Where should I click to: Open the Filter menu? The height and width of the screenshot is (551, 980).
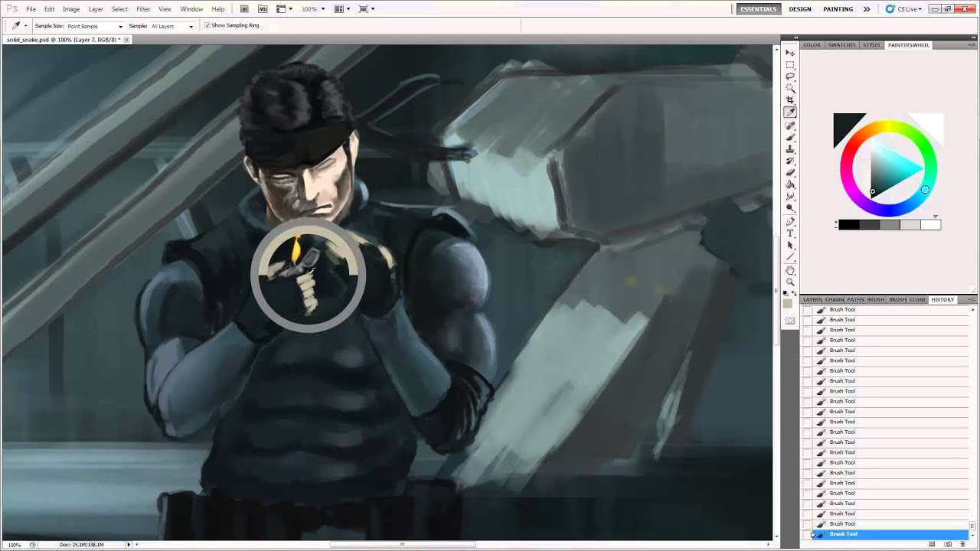pyautogui.click(x=143, y=9)
